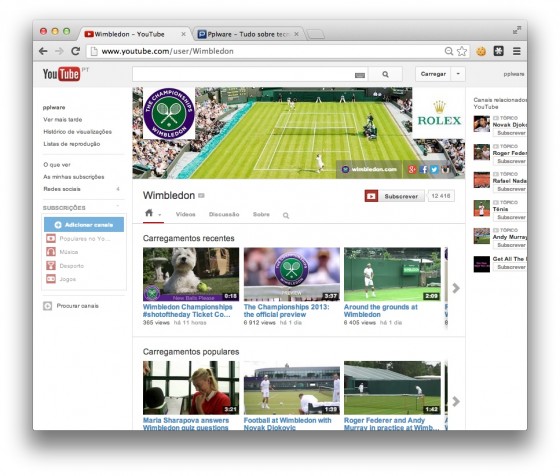Image resolution: width=560 pixels, height=476 pixels.
Task: Click the browser back arrow
Action: click(x=43, y=51)
